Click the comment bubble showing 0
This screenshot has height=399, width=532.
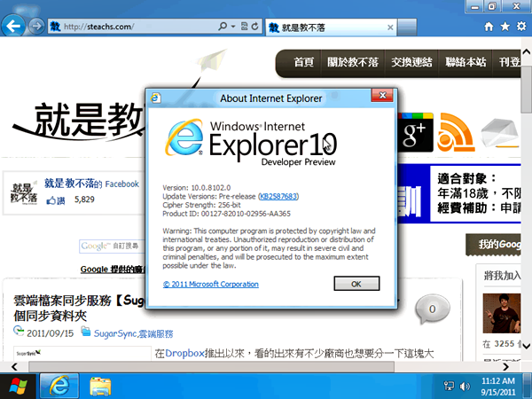(432, 309)
